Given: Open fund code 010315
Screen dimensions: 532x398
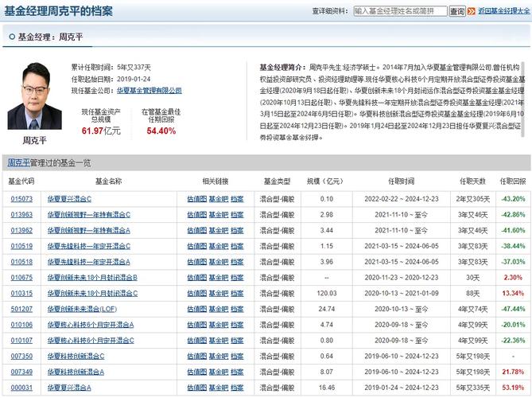Looking at the screenshot, I should (x=21, y=294).
